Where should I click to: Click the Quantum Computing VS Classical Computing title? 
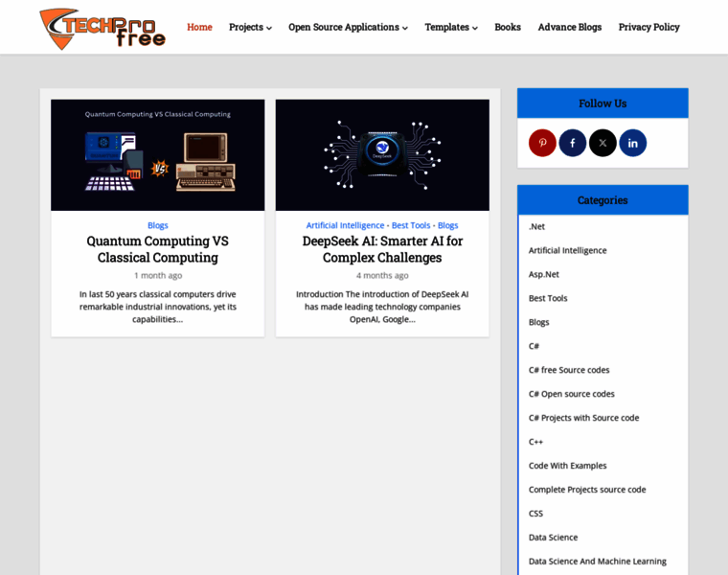(158, 249)
